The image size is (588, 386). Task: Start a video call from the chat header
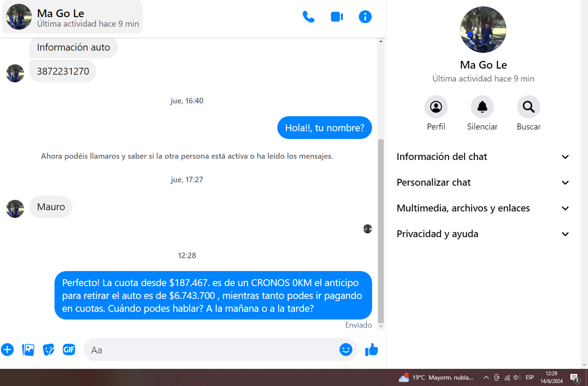336,17
